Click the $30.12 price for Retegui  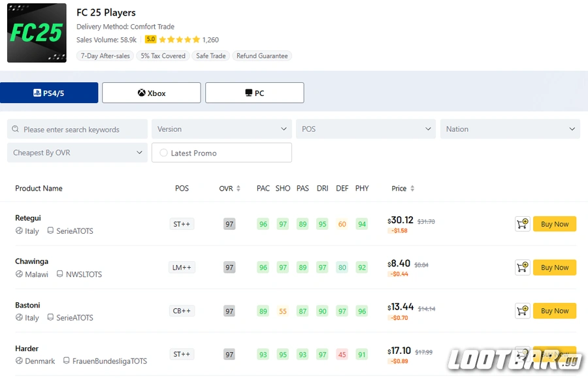(400, 220)
